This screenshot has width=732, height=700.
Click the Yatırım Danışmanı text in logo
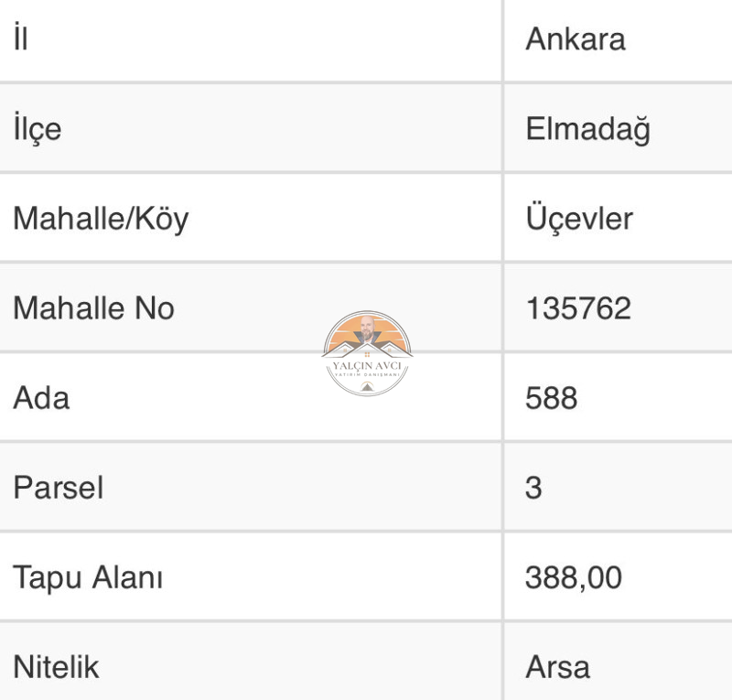(x=367, y=375)
